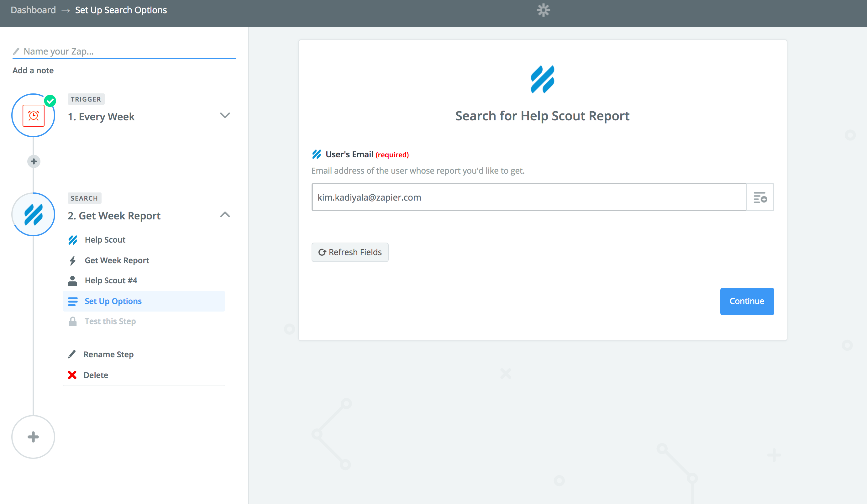Add a new step at the bottom
867x504 pixels.
pos(33,437)
